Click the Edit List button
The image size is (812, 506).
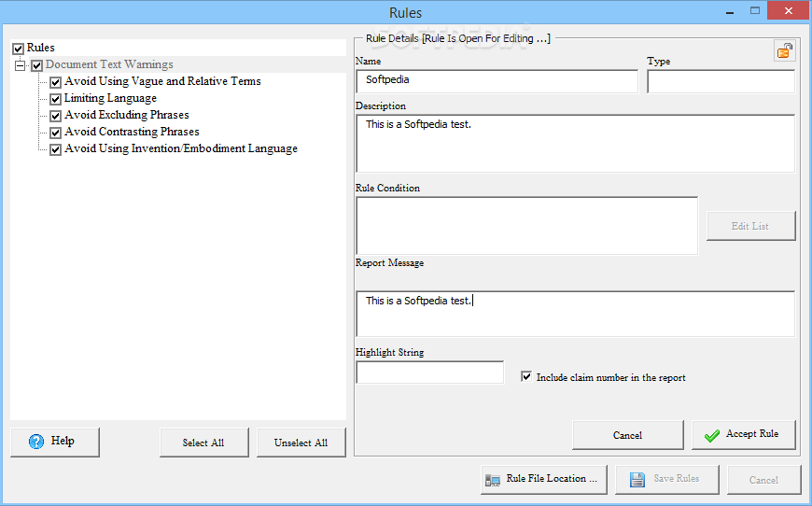(751, 226)
